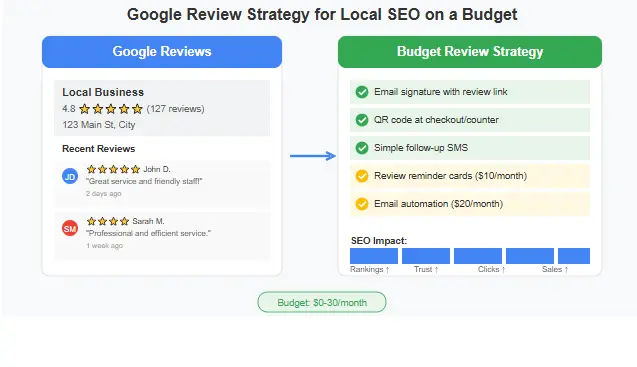Screen dimensions: 637x367
Task: Click the green check beside QR code item
Action: point(362,120)
